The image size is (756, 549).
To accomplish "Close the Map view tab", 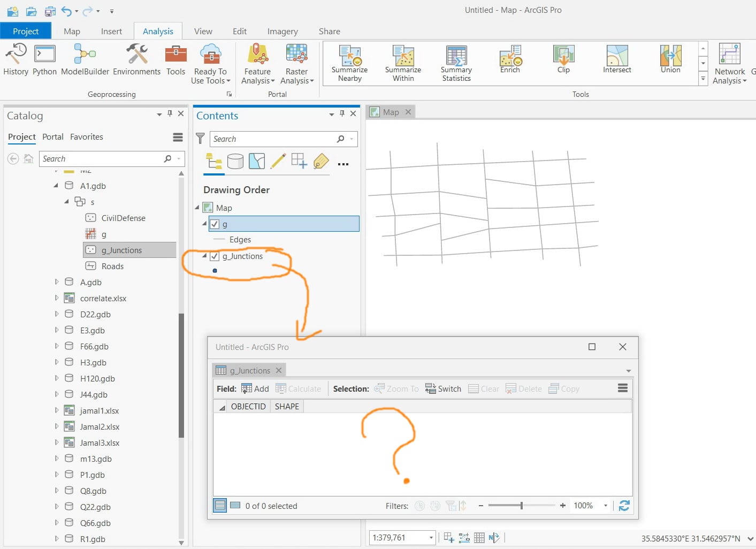I will pyautogui.click(x=408, y=112).
